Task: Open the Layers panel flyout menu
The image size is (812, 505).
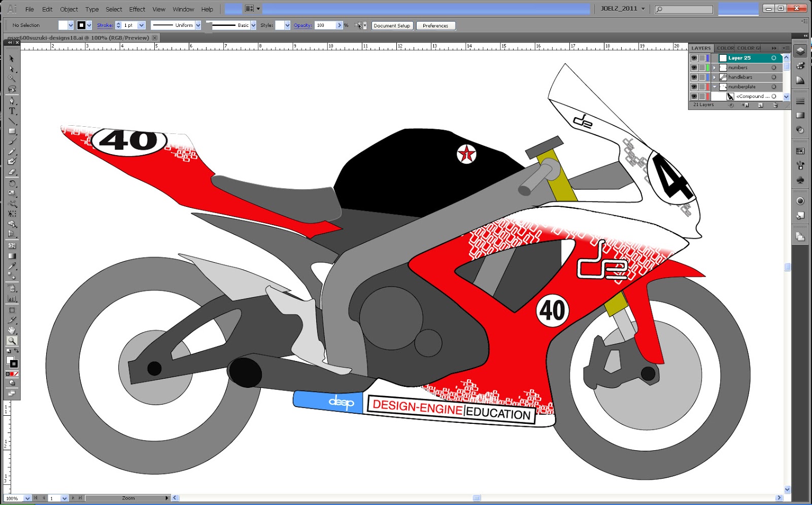Action: tap(786, 48)
